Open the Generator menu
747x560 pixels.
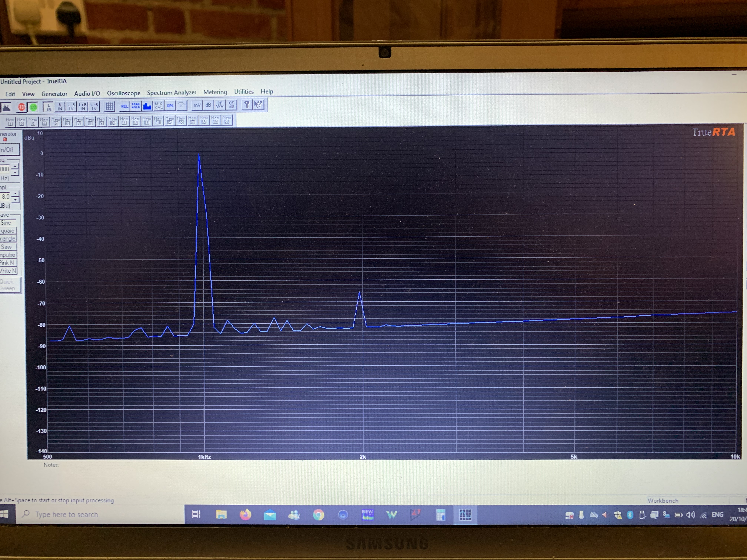pyautogui.click(x=54, y=94)
